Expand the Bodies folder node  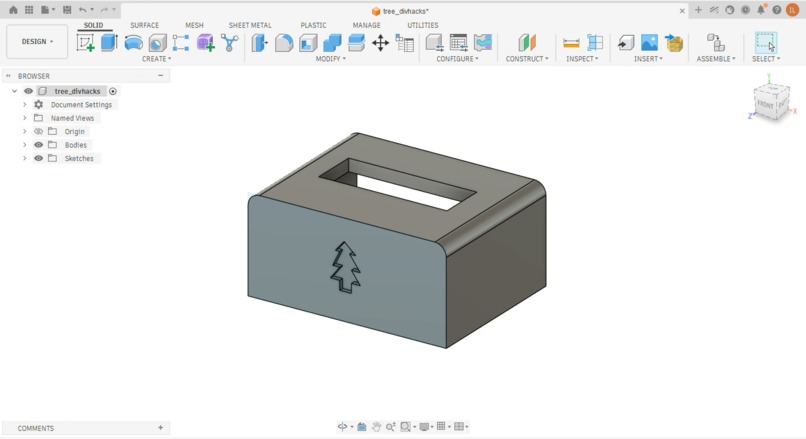coord(24,145)
